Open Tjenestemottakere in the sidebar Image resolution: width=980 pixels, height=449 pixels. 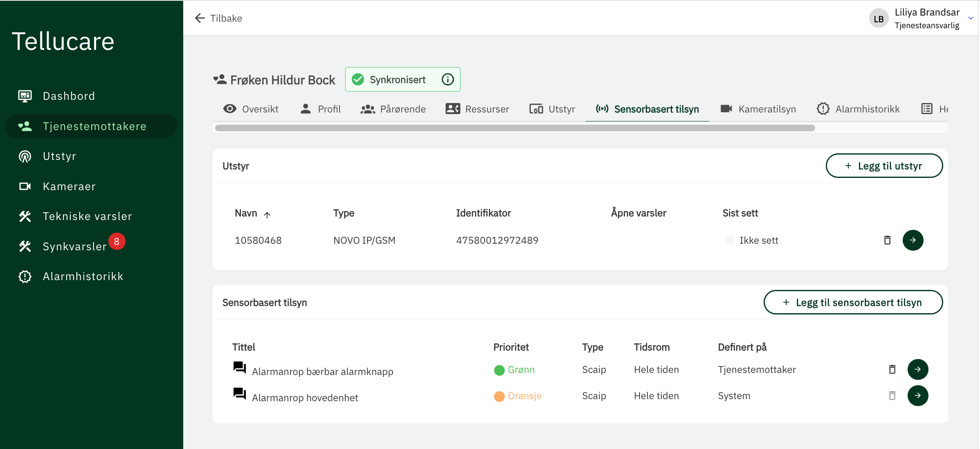[91, 126]
